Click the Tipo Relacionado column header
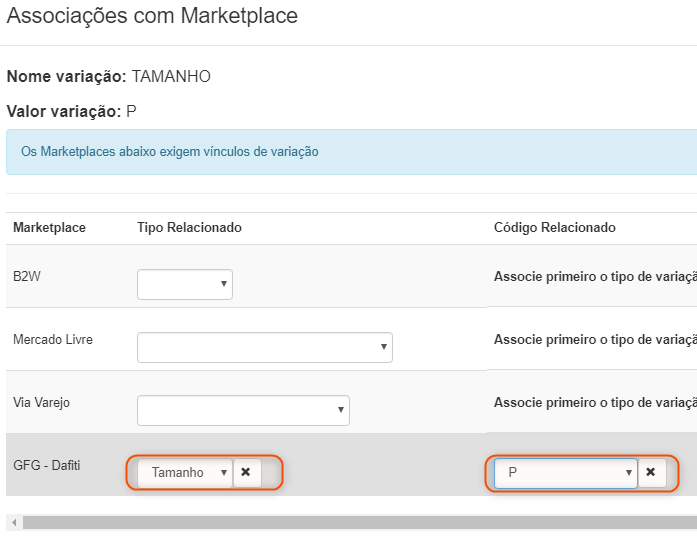The height and width of the screenshot is (543, 697). tap(189, 227)
